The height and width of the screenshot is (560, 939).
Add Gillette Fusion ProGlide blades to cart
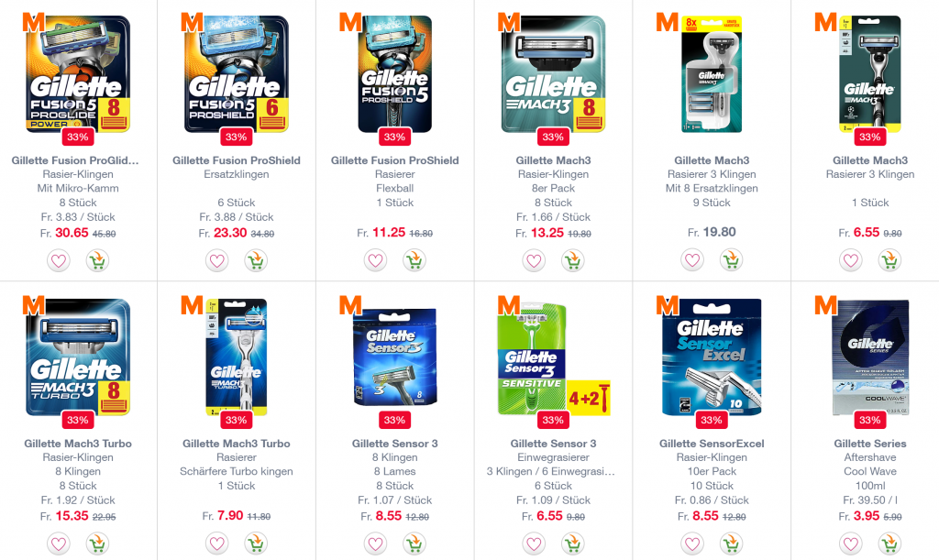(x=97, y=261)
